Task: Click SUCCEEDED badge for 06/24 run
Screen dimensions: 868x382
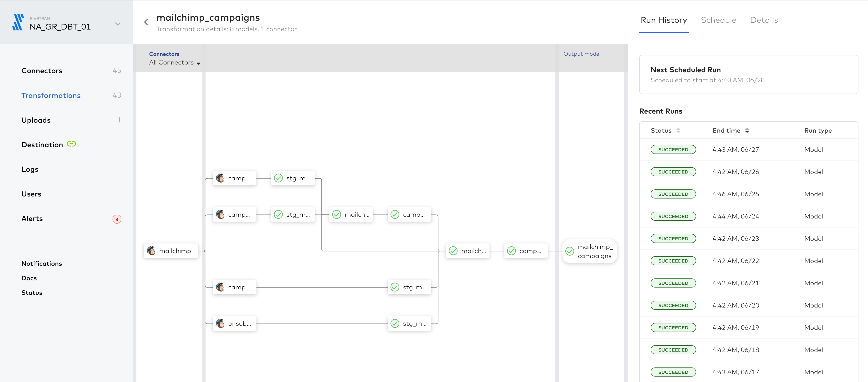Action: 673,216
